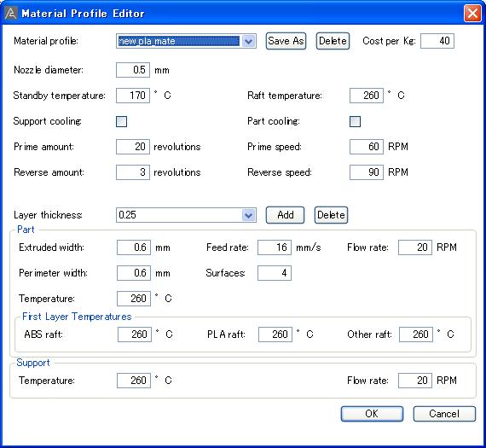This screenshot has height=448, width=486.
Task: Enable the Support cooling checkbox
Action: (121, 121)
